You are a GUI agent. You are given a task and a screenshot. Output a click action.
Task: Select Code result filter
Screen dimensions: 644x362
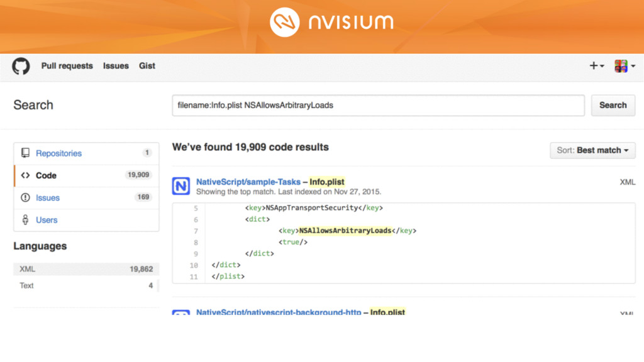pyautogui.click(x=86, y=176)
